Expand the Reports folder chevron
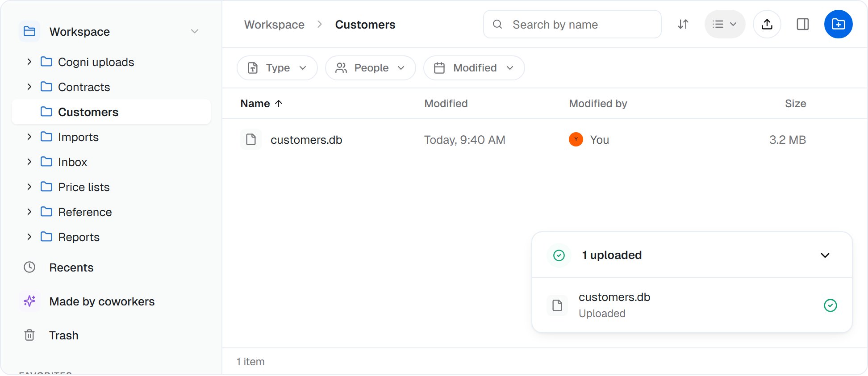This screenshot has width=868, height=376. [29, 237]
